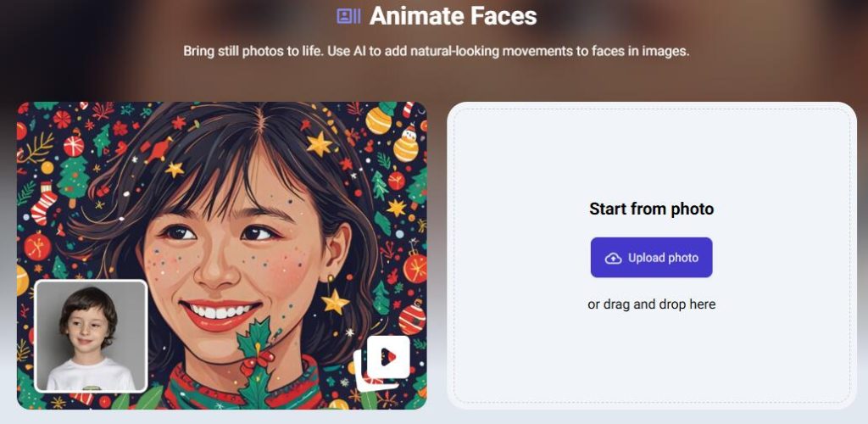Click the child's white t-shirt in the thumbnail
The height and width of the screenshot is (424, 868).
(91, 373)
